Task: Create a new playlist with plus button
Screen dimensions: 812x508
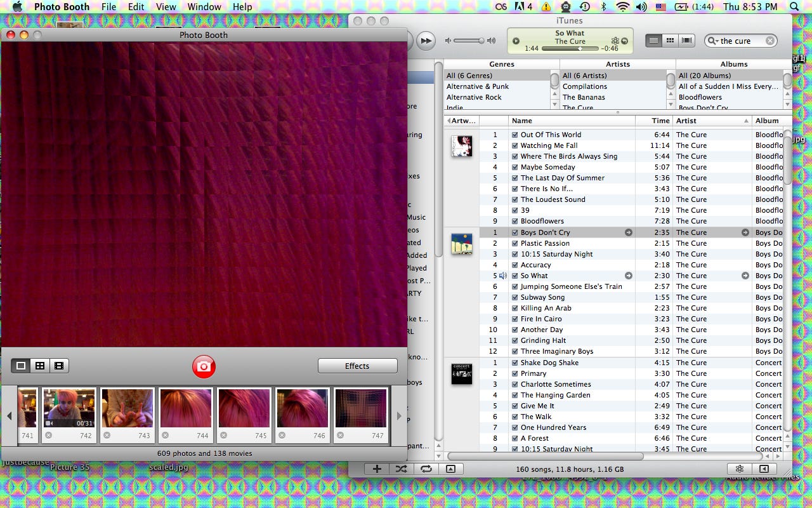Action: [x=377, y=469]
